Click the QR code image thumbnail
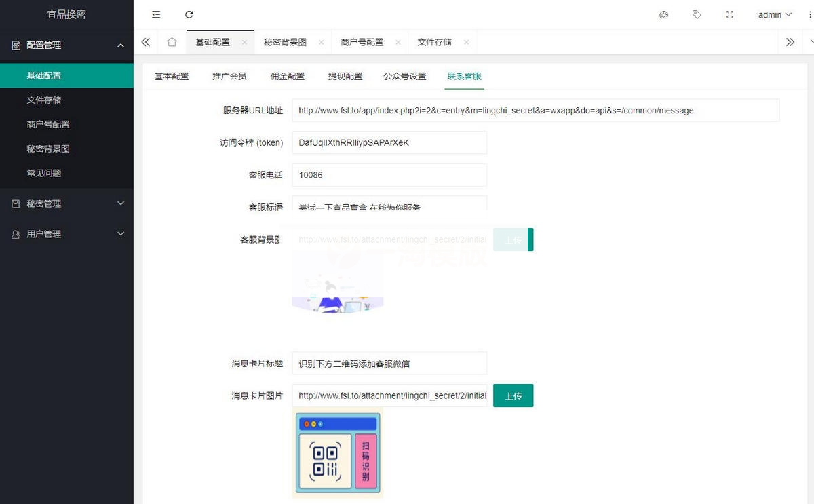 click(337, 452)
